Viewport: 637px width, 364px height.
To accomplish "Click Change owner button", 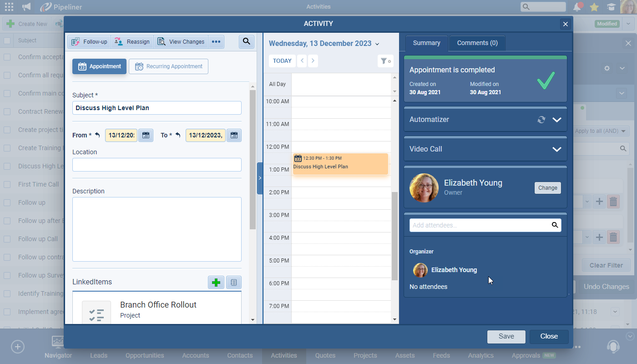I will click(547, 188).
